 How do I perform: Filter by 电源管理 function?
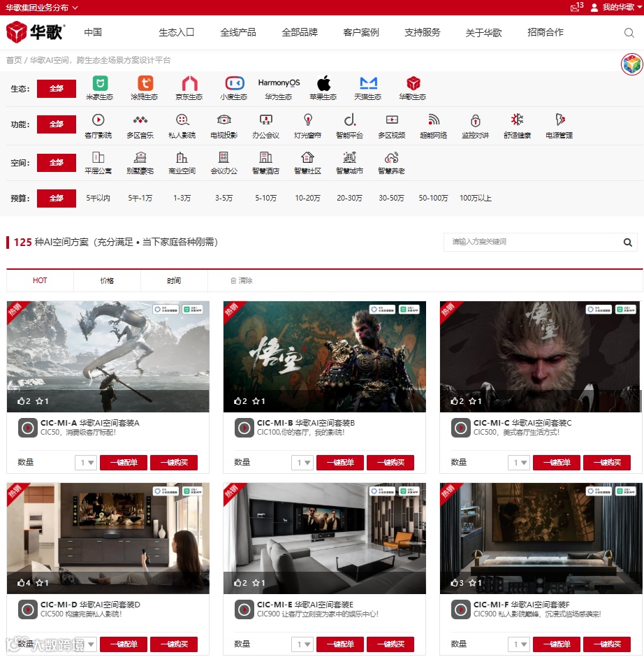(559, 126)
